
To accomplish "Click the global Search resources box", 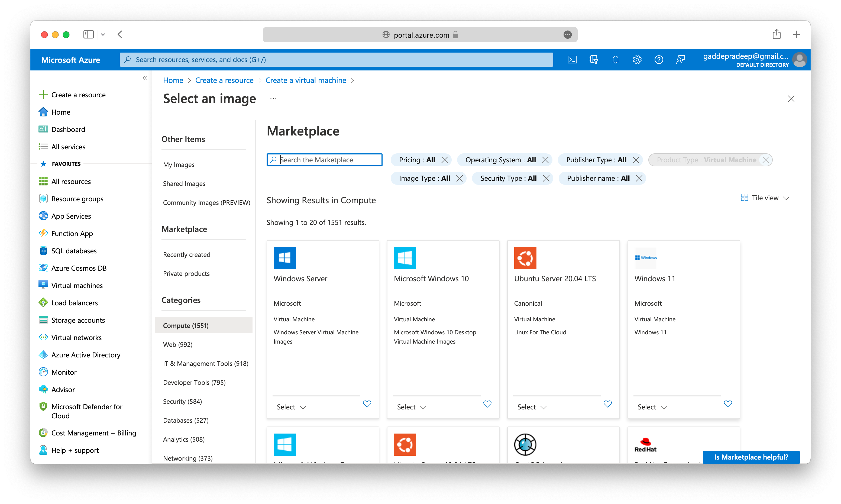I will point(336,60).
